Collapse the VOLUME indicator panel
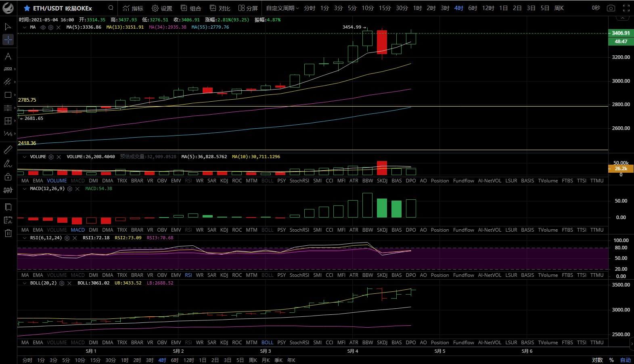The image size is (634, 364). click(25, 157)
